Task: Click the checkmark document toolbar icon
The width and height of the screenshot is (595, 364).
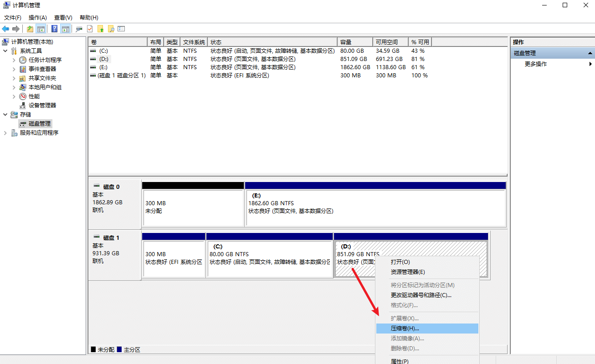Action: pos(90,29)
